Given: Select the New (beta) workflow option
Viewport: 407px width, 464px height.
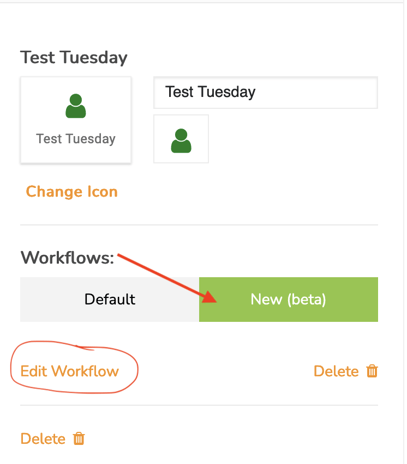Looking at the screenshot, I should click(288, 299).
